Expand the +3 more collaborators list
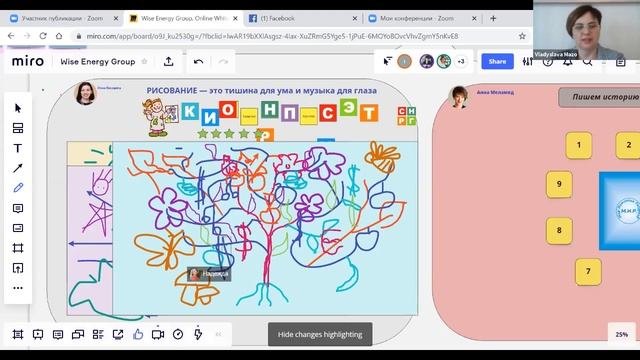Viewport: 640px width, 360px height. point(461,61)
